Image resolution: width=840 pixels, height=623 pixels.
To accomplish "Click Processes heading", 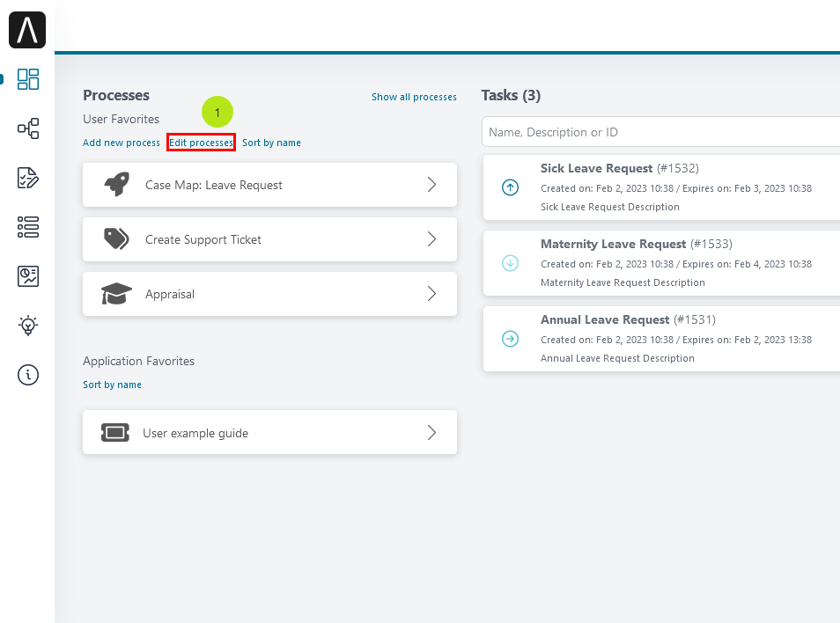I will coord(116,95).
